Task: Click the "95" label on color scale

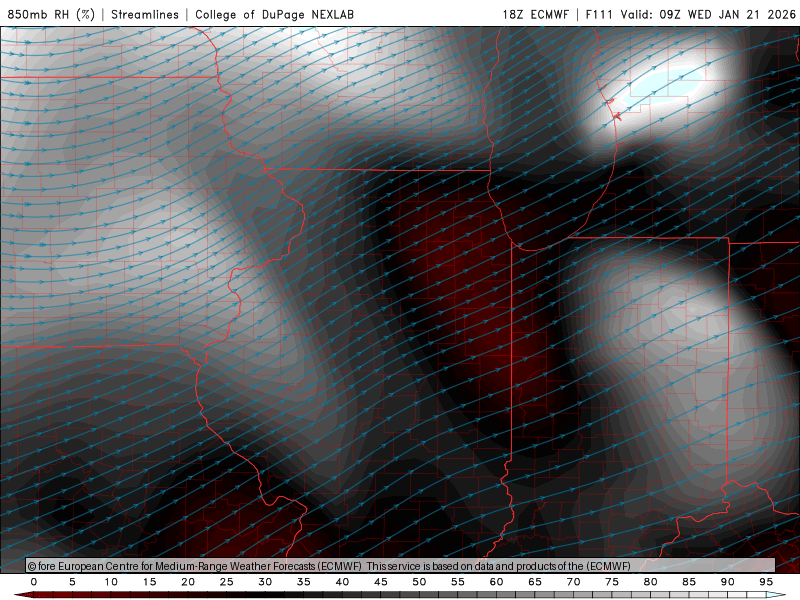Action: [x=766, y=582]
